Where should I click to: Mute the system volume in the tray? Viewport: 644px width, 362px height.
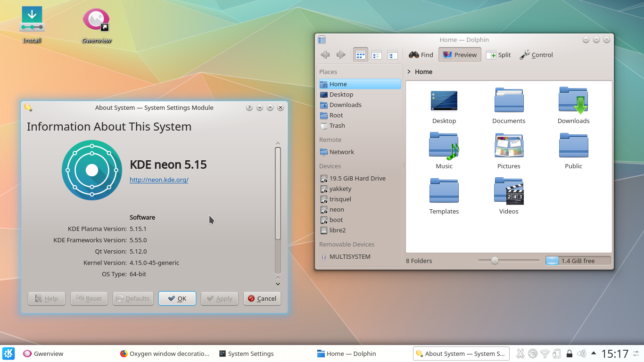tap(581, 354)
